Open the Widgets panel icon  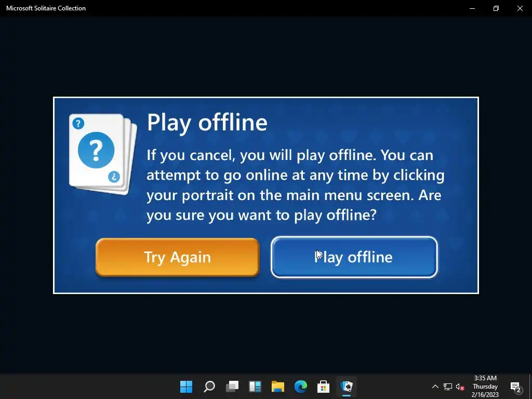(x=255, y=387)
